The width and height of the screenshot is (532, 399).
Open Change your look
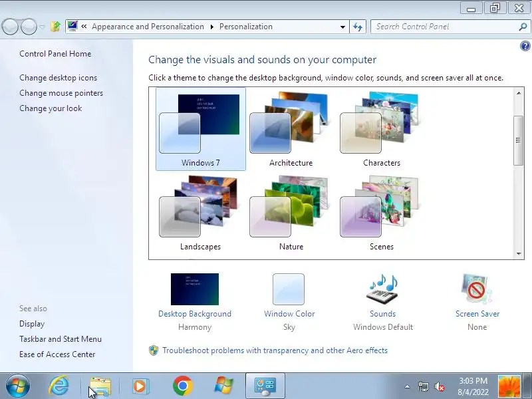pos(51,108)
